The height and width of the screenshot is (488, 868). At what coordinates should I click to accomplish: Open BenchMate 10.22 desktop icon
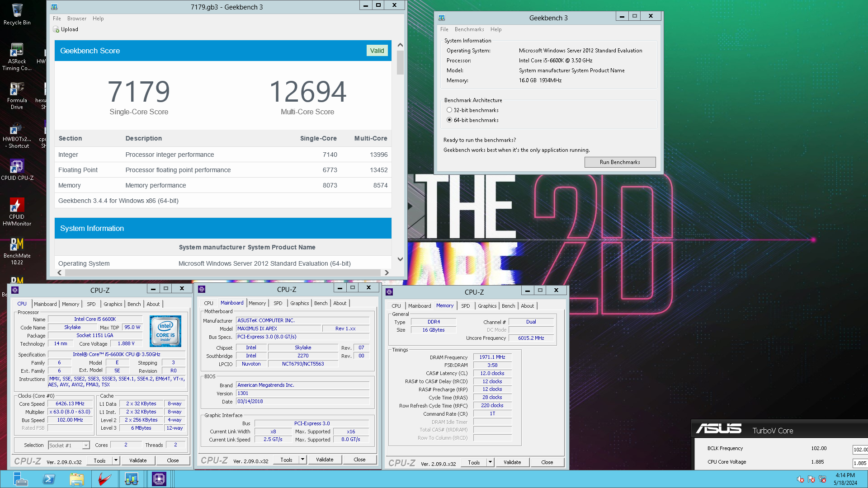17,251
